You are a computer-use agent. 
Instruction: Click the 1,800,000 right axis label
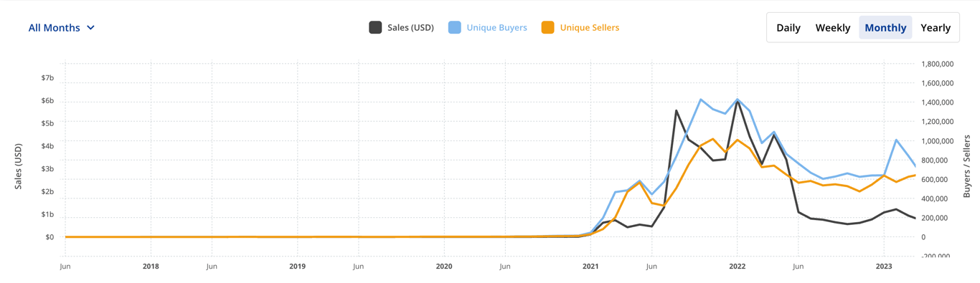click(x=936, y=64)
